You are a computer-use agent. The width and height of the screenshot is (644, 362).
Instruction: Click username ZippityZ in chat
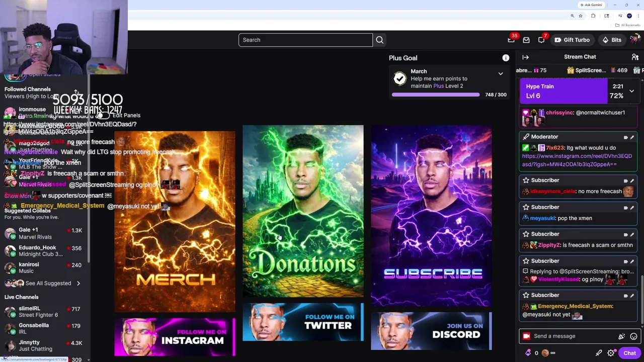tap(549, 245)
